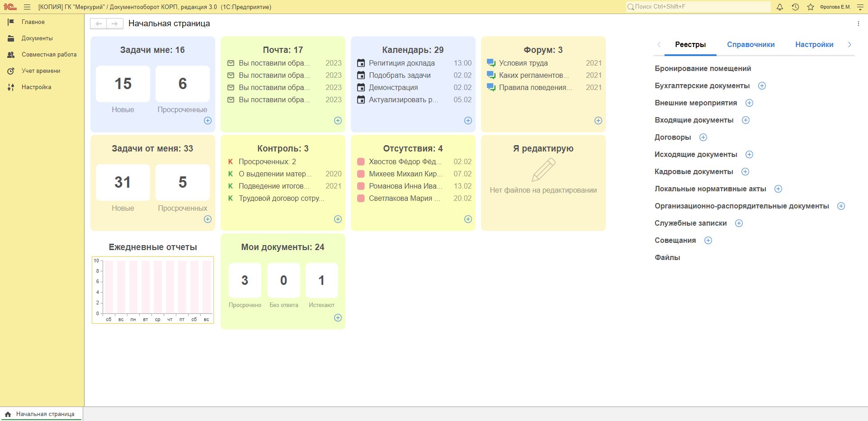Open the 3 Просрочено documents tile
This screenshot has width=868, height=421.
point(245,280)
